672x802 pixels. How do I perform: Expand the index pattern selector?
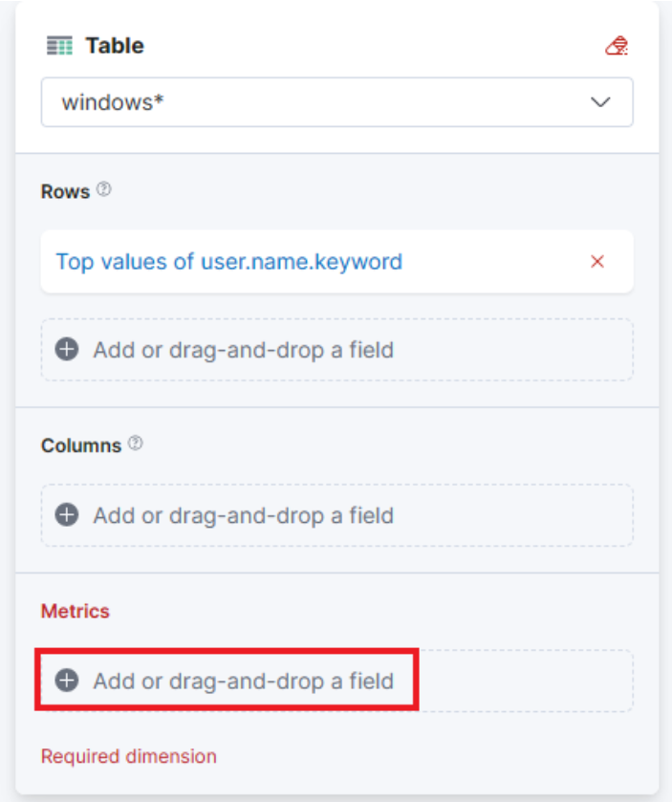[x=335, y=101]
